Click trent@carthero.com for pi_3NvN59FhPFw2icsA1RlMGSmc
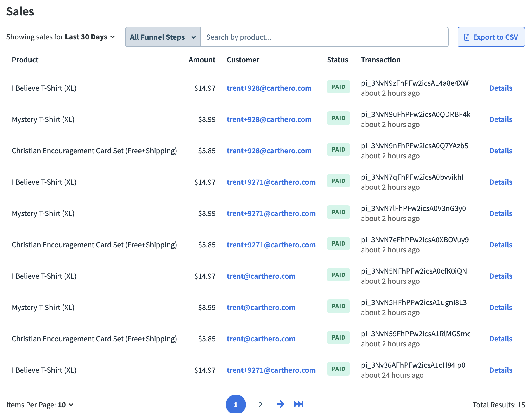 click(x=261, y=339)
